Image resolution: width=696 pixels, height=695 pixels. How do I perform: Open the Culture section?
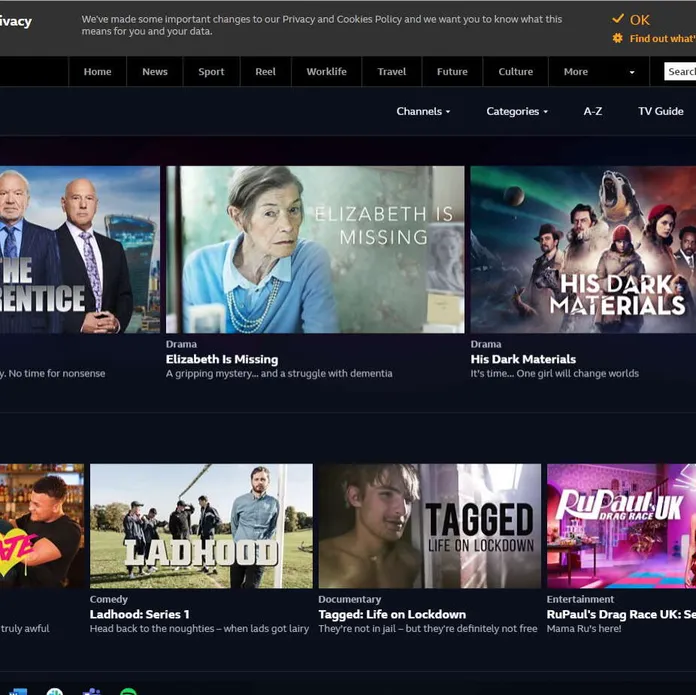coord(515,72)
